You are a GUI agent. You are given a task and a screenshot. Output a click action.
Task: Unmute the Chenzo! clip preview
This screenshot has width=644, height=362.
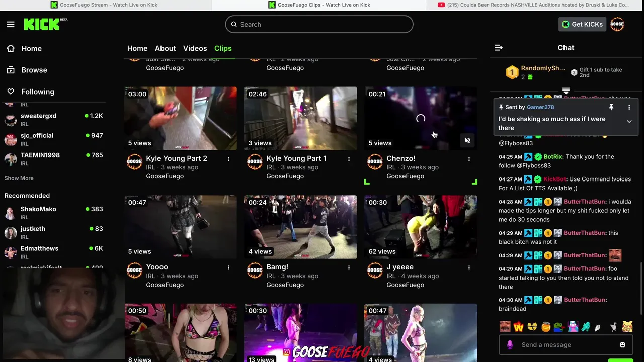point(467,141)
